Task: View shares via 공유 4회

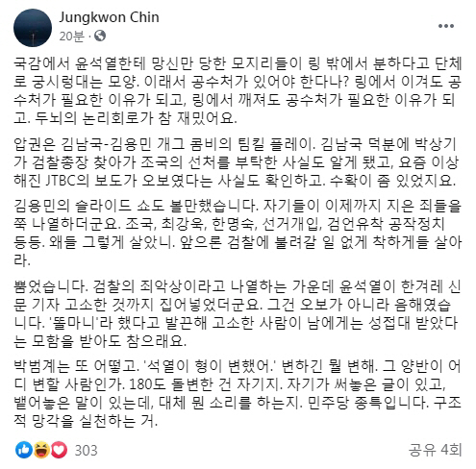Action: pyautogui.click(x=435, y=450)
